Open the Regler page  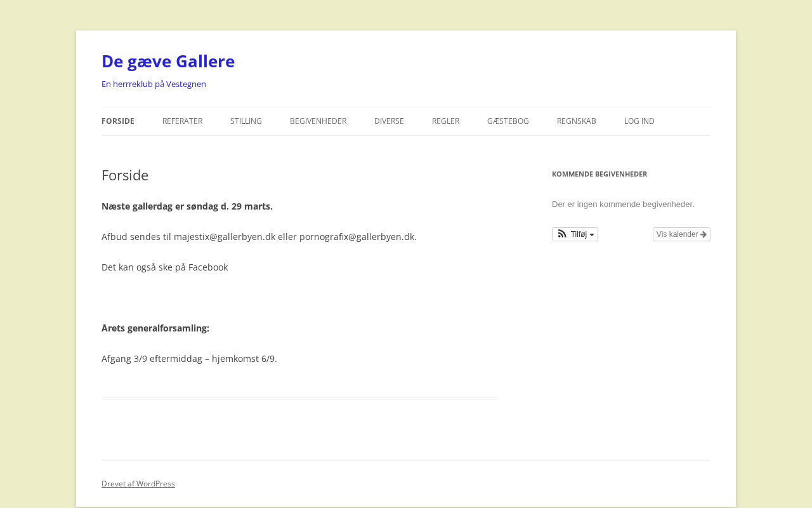(445, 121)
